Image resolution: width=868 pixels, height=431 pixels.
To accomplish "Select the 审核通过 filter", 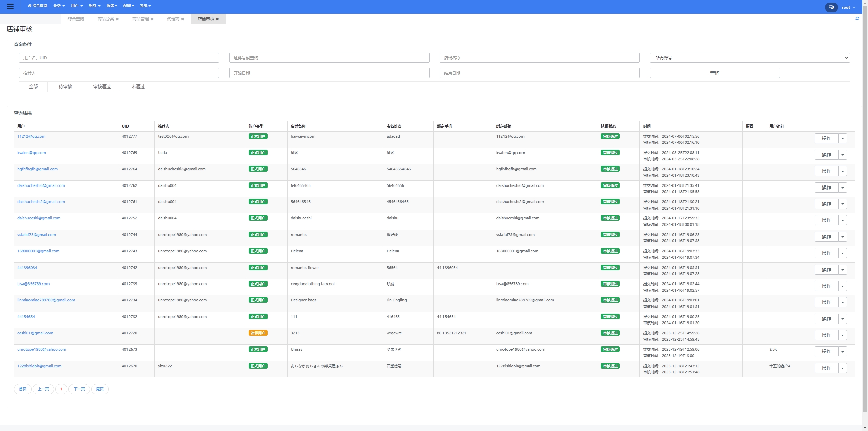I will (x=102, y=86).
